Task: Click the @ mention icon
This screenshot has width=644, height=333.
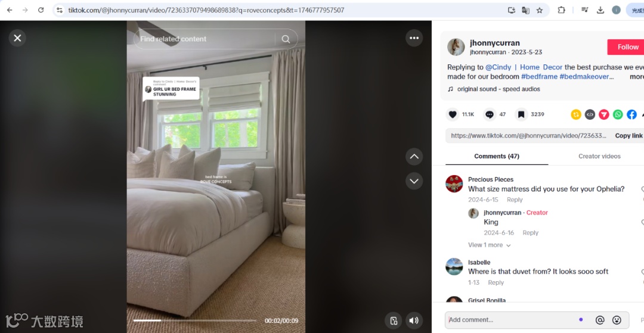Action: tap(600, 320)
